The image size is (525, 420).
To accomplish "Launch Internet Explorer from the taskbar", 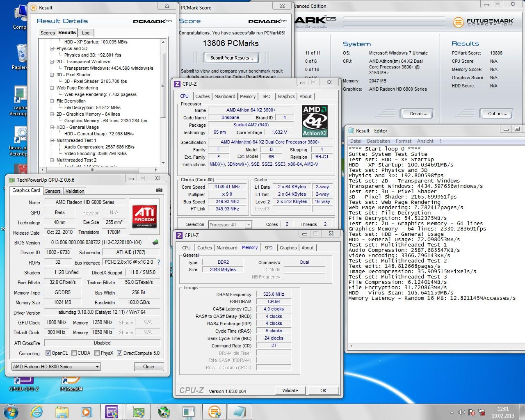I will click(37, 411).
